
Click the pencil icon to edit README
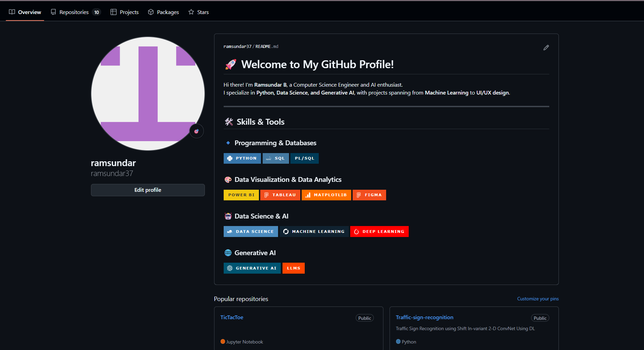coord(546,48)
